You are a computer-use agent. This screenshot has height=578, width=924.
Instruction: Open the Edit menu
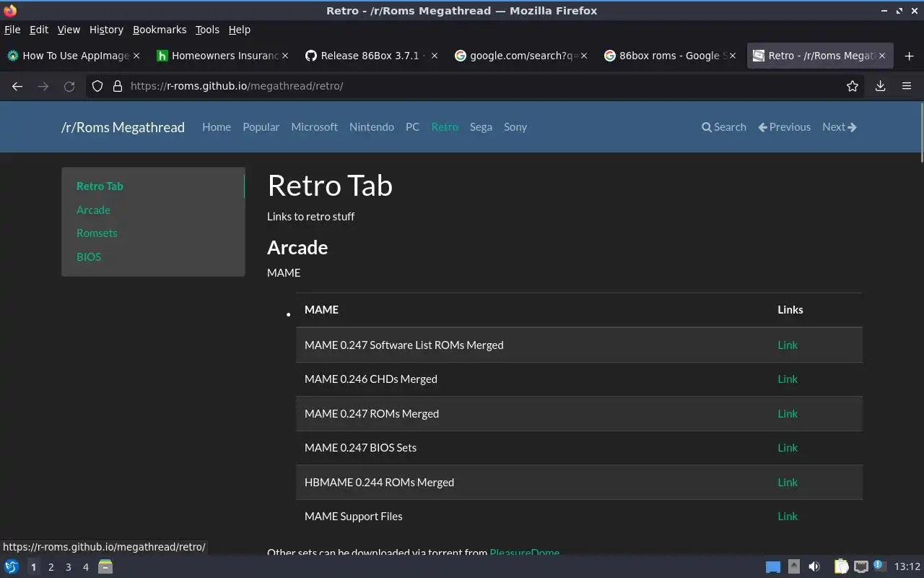pyautogui.click(x=39, y=30)
